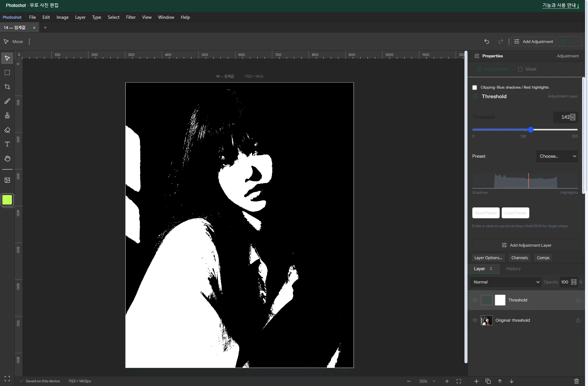This screenshot has height=386, width=588.
Task: Click the fit-to-screen icon beside zoom
Action: tap(459, 381)
